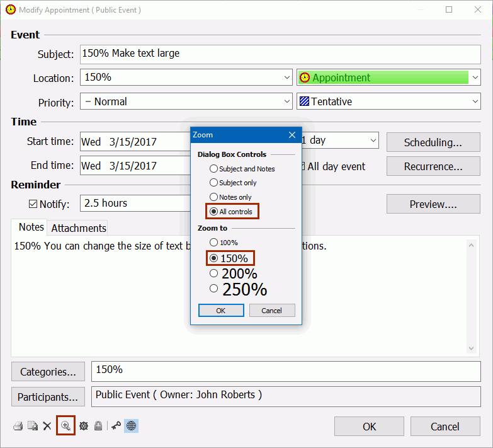Click the End time date field
Screen dimensions: 493x448
[135, 166]
